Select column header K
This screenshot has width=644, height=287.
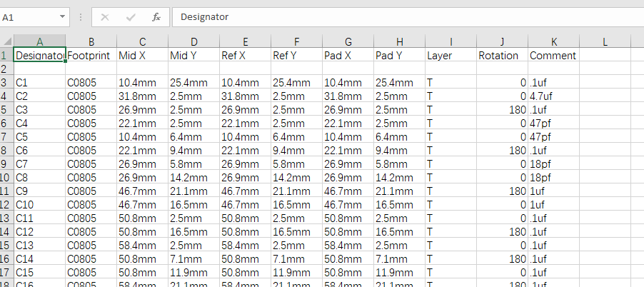pyautogui.click(x=553, y=41)
